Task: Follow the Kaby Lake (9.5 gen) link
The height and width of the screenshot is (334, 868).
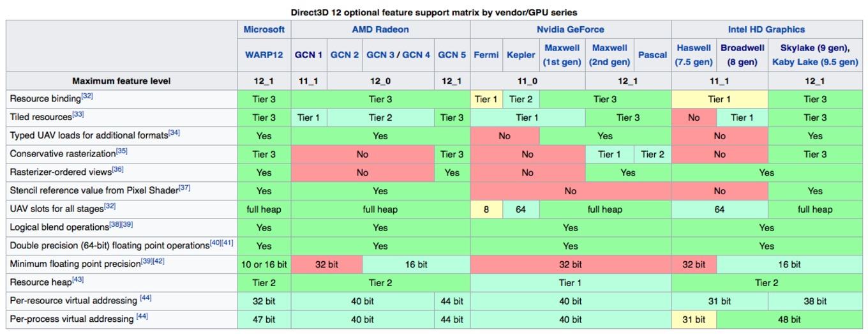Action: (x=815, y=62)
